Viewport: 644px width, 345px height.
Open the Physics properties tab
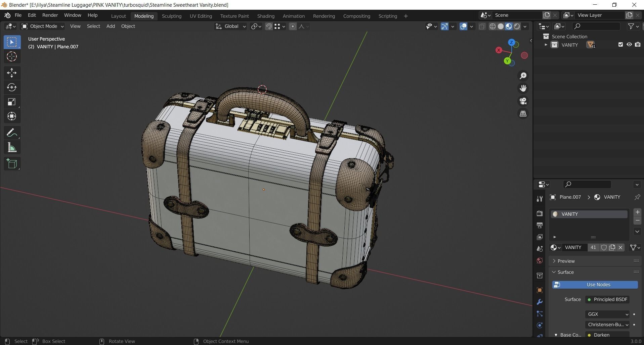[540, 325]
